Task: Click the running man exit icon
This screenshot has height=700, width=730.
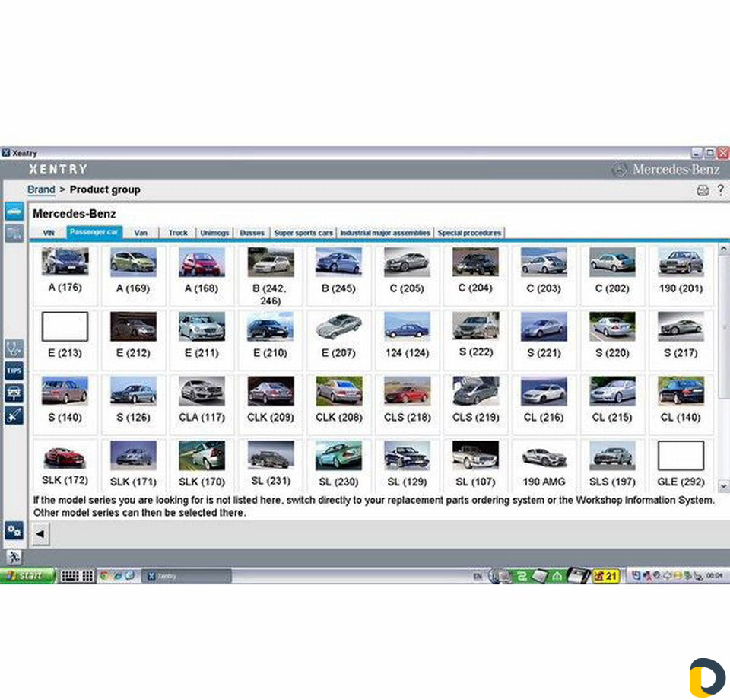Action: coord(14,556)
